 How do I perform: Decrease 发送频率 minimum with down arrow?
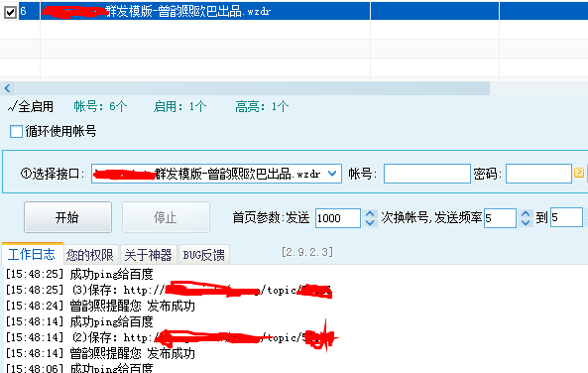point(526,222)
